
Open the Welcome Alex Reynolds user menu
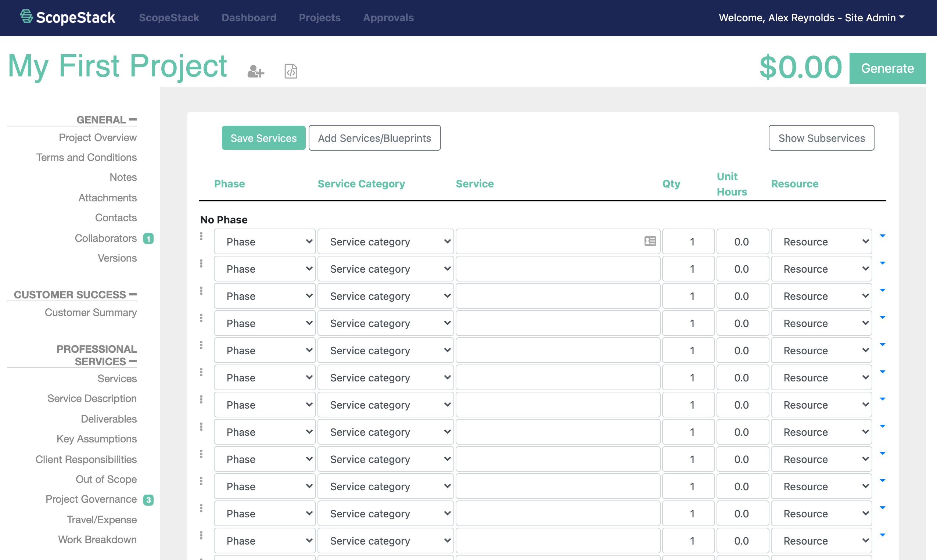click(811, 18)
